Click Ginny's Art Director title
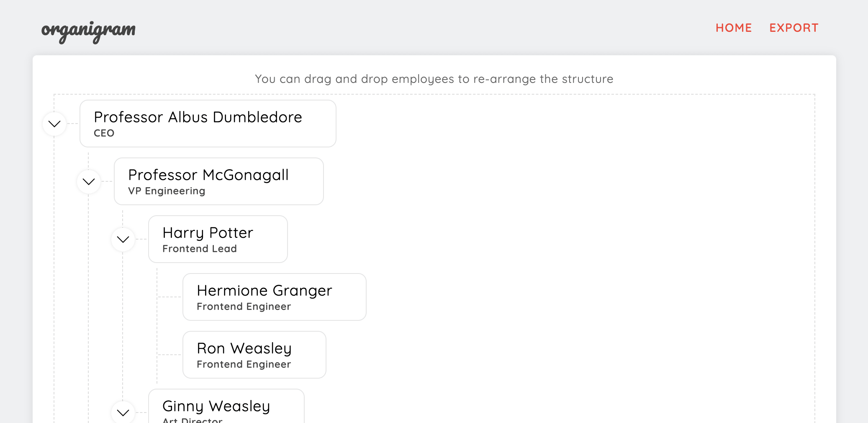The width and height of the screenshot is (868, 423). (x=193, y=420)
